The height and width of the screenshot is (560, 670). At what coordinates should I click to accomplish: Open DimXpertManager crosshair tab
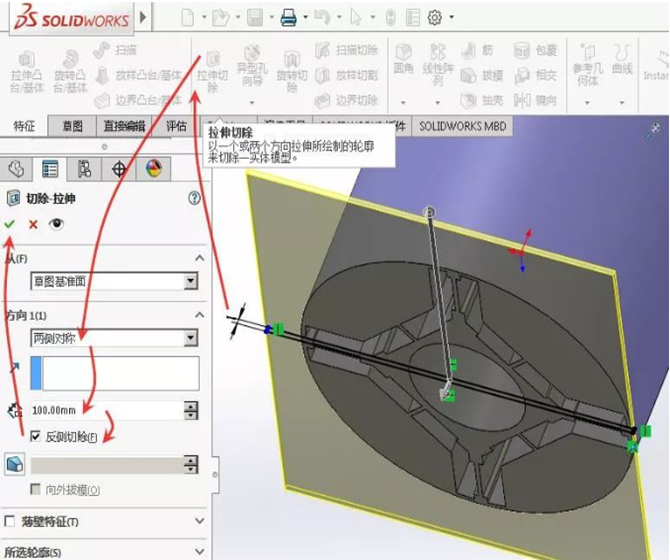pos(119,169)
